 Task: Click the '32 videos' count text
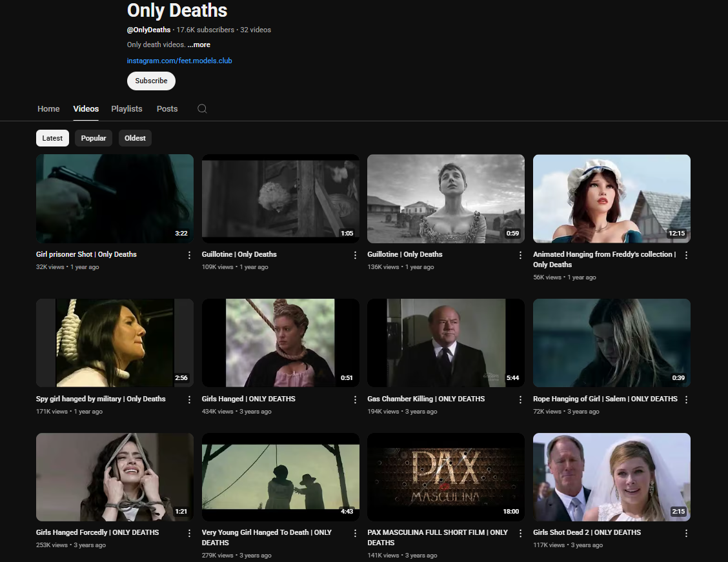256,30
